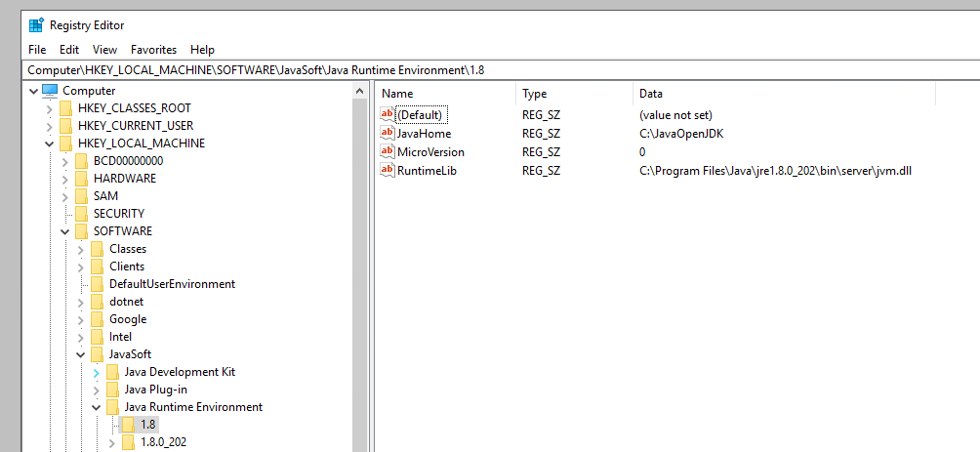Click the Computer icon in tree
980x452 pixels.
(50, 91)
